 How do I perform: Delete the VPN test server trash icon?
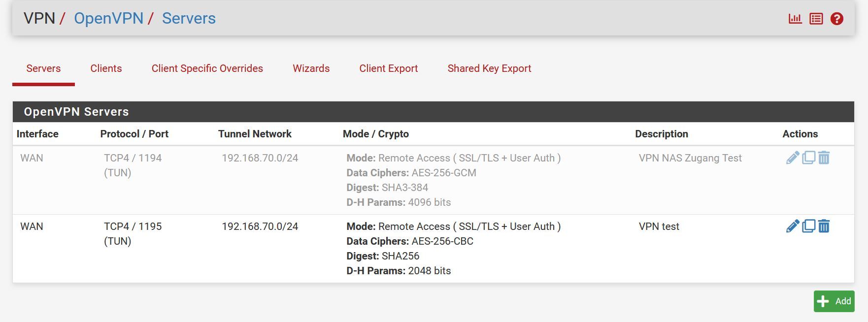point(824,226)
